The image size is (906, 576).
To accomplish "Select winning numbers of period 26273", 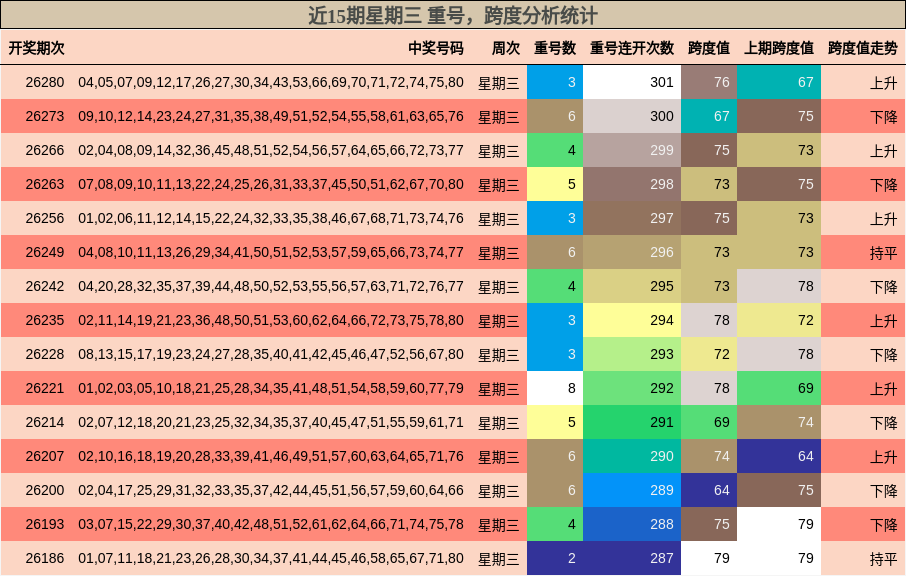I will tap(271, 116).
